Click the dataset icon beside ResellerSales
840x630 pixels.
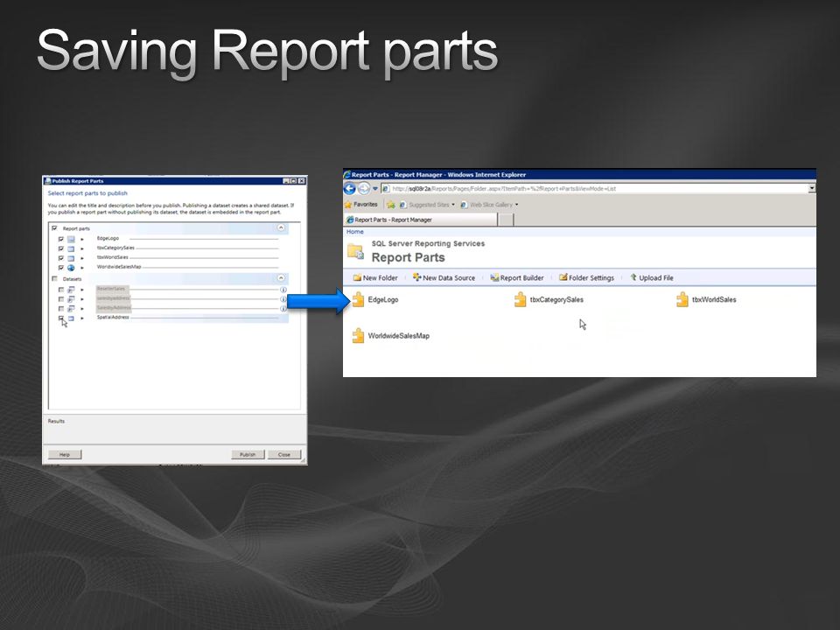coord(71,290)
